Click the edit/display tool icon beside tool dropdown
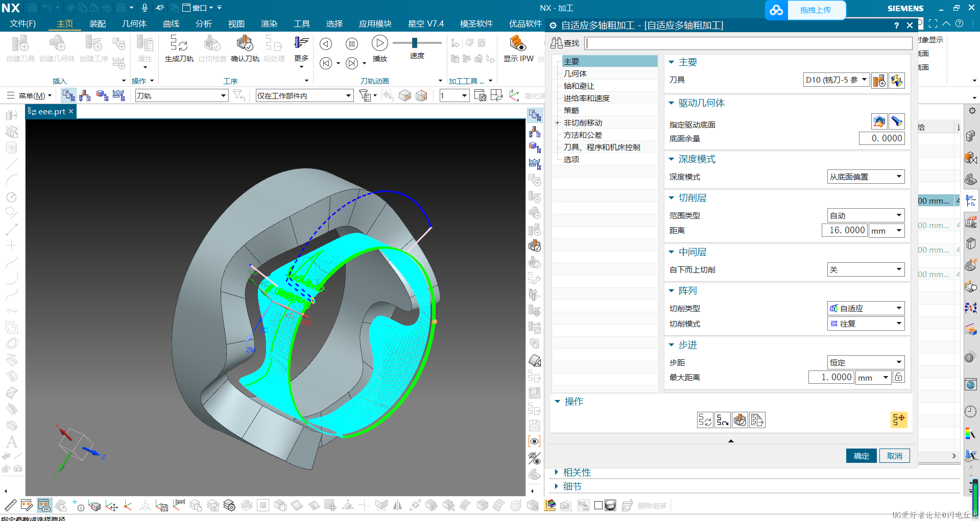 pos(897,81)
